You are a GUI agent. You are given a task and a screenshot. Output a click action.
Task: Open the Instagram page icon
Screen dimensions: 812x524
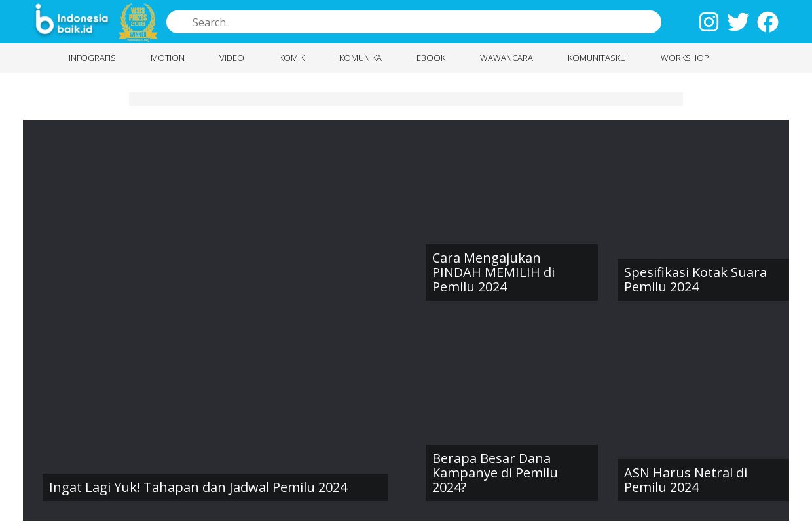coord(709,22)
